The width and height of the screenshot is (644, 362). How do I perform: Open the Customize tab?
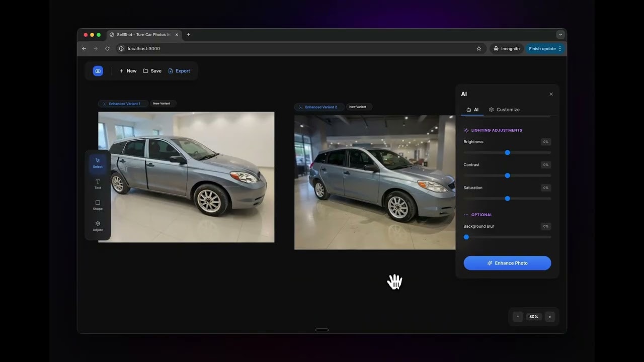click(504, 109)
